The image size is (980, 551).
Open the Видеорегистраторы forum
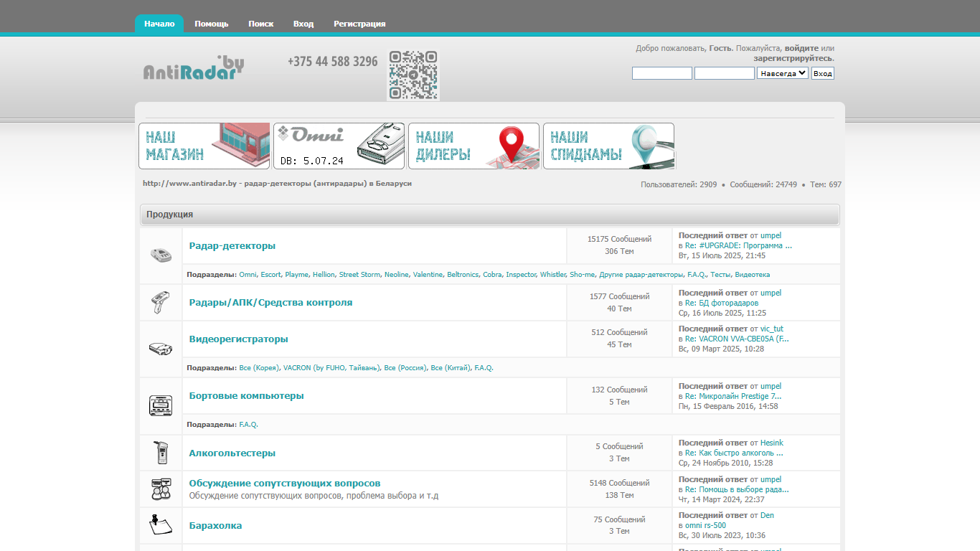tap(239, 339)
